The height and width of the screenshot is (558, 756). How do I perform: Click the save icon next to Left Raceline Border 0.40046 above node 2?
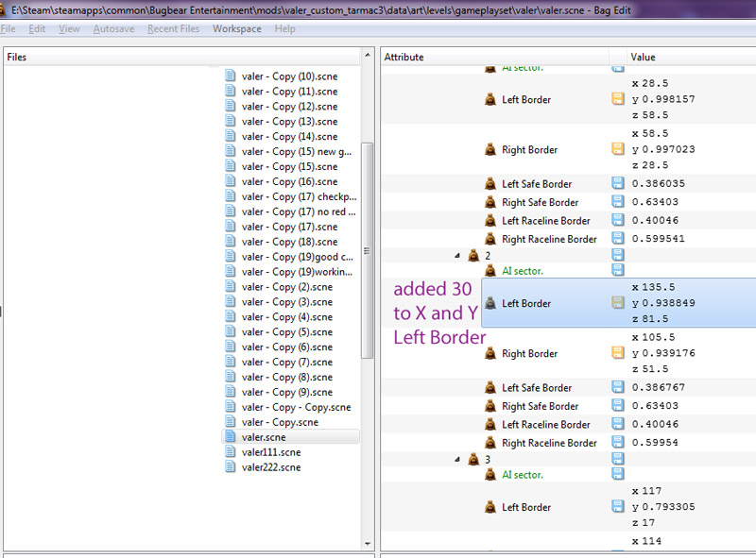(618, 220)
